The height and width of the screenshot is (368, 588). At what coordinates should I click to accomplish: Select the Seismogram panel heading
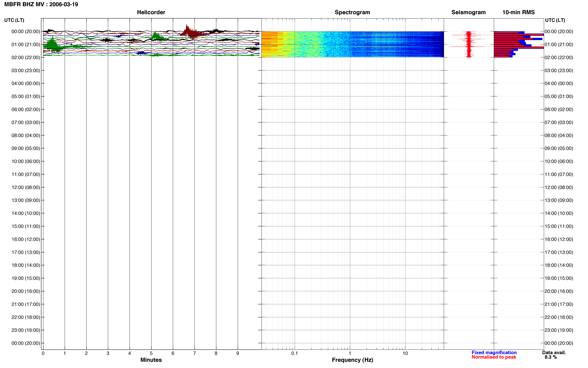(x=468, y=12)
